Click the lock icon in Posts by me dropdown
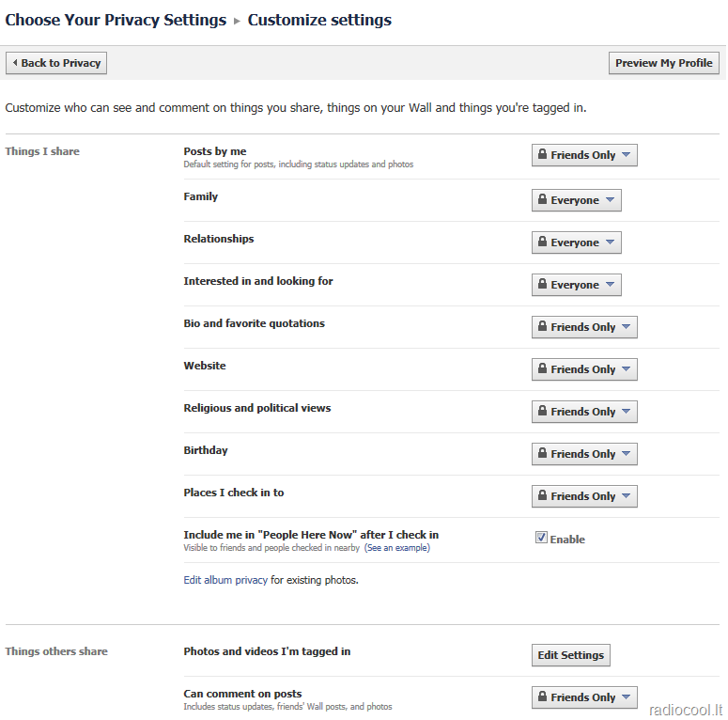The height and width of the screenshot is (720, 728). click(542, 154)
